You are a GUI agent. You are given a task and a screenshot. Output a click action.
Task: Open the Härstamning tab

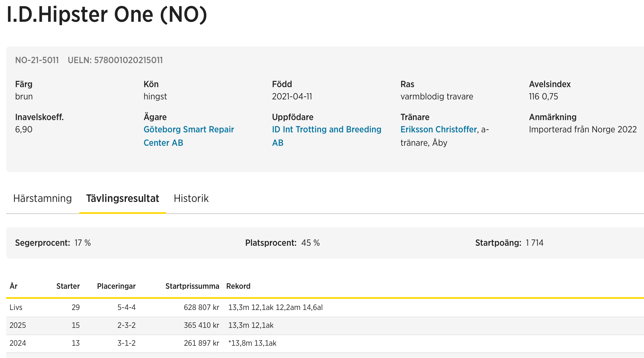42,198
